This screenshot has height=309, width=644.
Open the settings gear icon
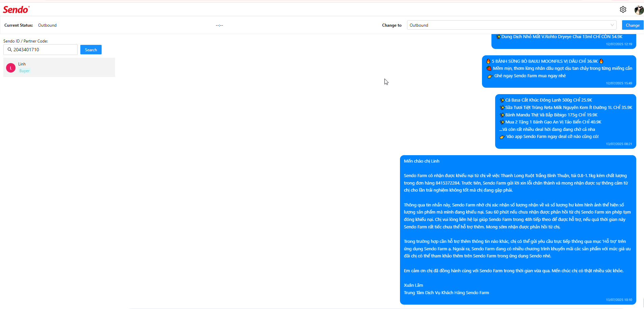pyautogui.click(x=623, y=9)
